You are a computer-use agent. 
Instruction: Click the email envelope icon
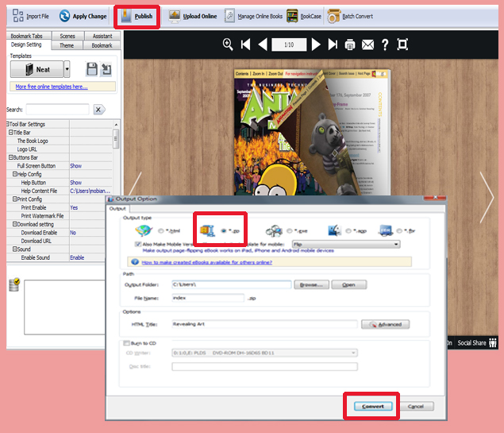coord(367,44)
